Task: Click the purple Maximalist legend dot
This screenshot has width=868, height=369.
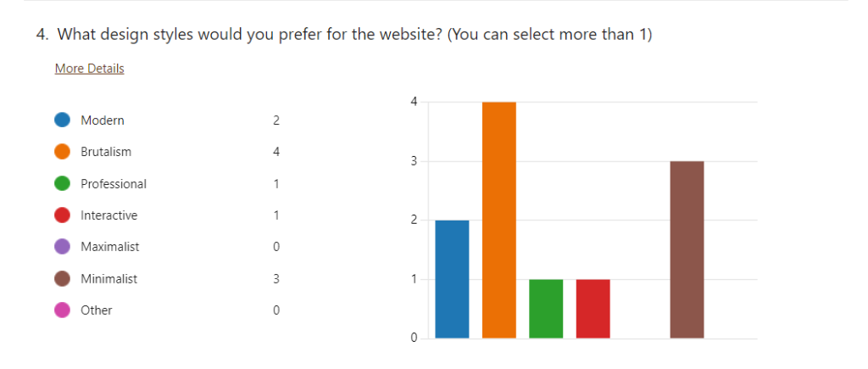Action: tap(62, 247)
